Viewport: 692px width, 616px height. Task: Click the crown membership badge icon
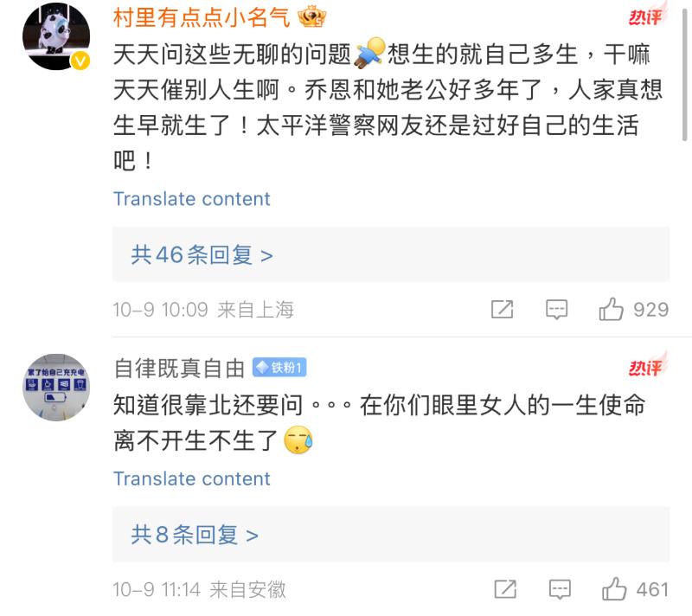click(311, 17)
